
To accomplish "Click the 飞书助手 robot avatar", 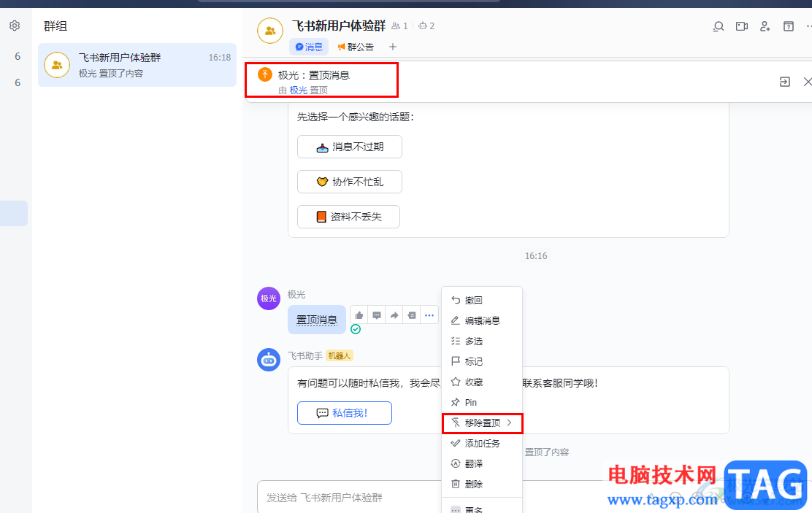I will point(268,360).
